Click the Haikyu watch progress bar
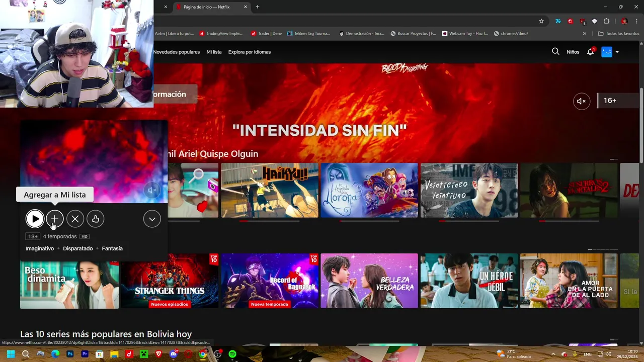 pos(270,221)
